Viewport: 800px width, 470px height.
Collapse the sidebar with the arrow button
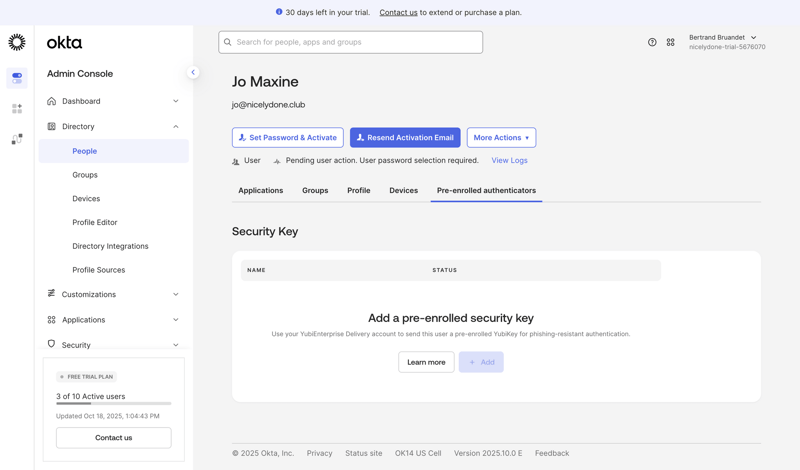[193, 72]
